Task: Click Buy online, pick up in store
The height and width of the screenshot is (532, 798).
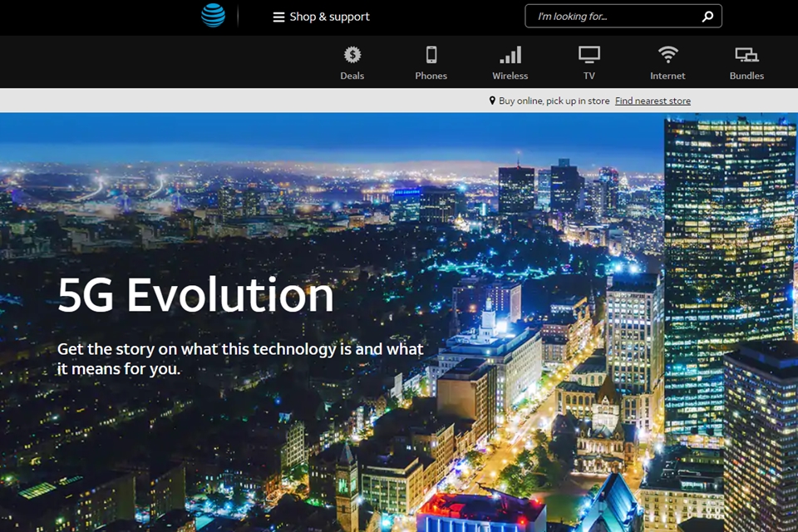Action: point(553,101)
